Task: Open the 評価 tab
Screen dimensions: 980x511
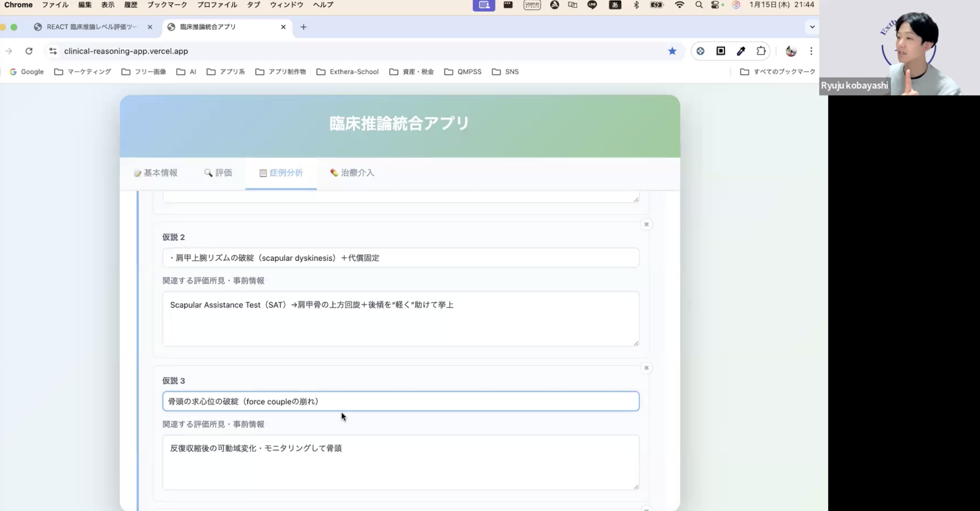Action: 218,173
